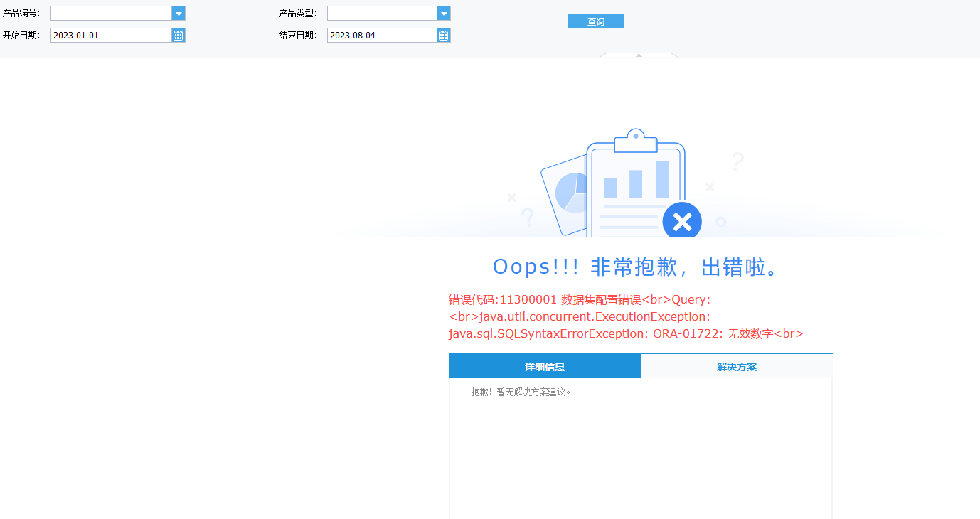Click the 结束日期 field 2023-08-04

(382, 36)
